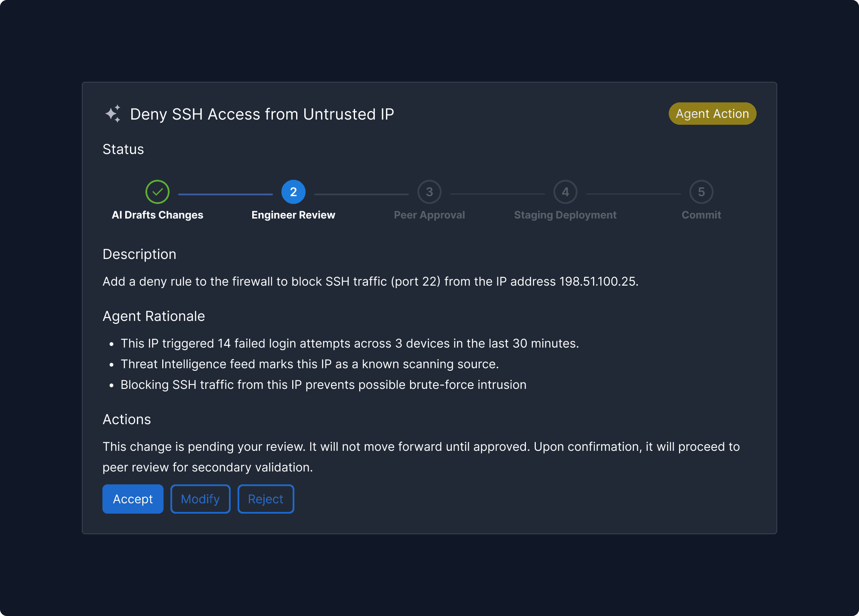
Task: Click the Agent Action badge
Action: (x=712, y=114)
